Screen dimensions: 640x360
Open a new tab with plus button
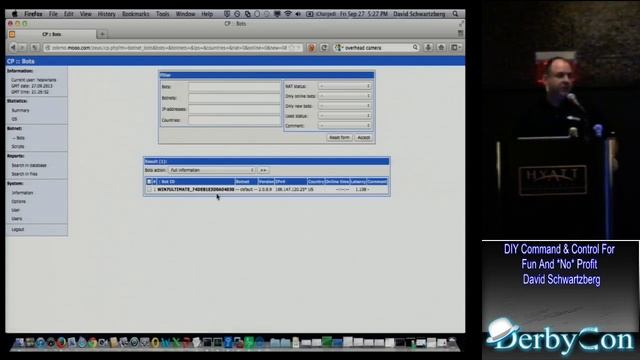[102, 34]
